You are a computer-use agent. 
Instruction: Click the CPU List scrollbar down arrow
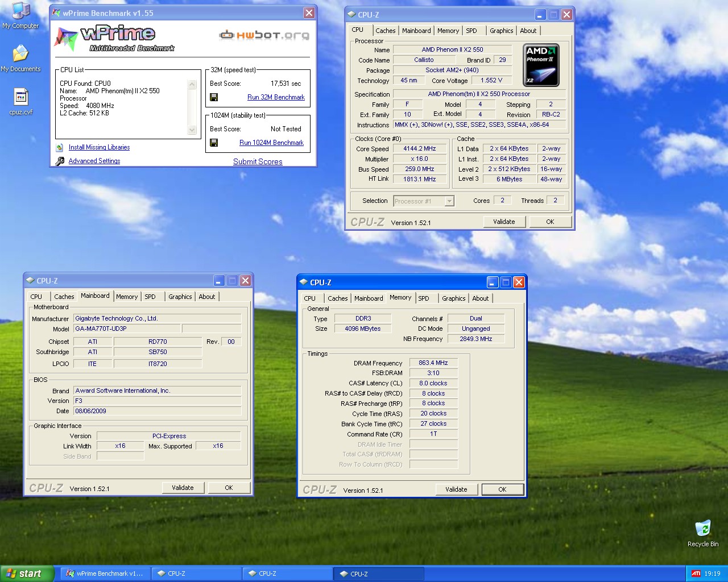(192, 130)
